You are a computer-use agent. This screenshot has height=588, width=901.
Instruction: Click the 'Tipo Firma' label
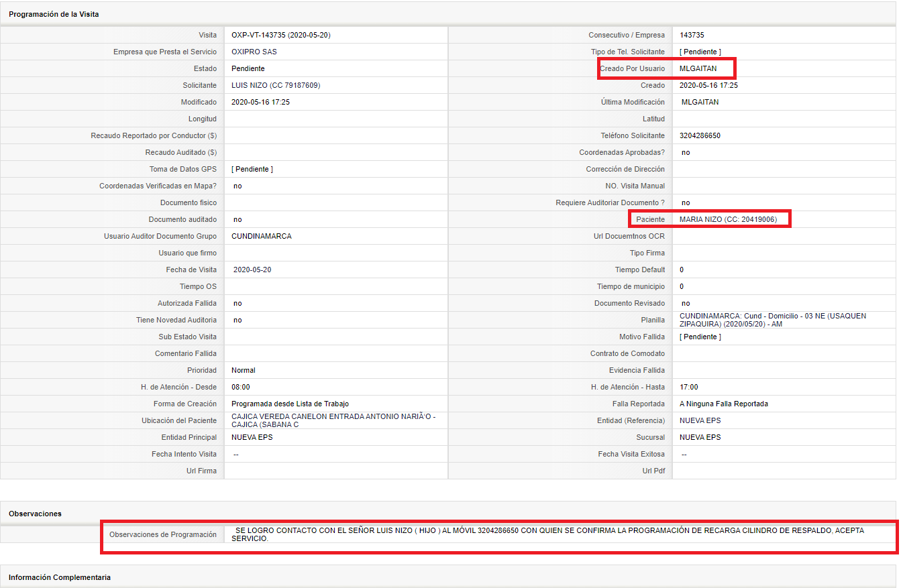click(647, 253)
